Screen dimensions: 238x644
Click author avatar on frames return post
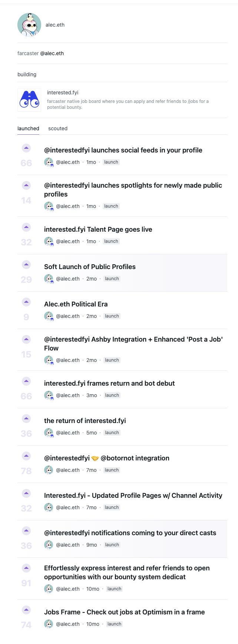click(x=49, y=396)
